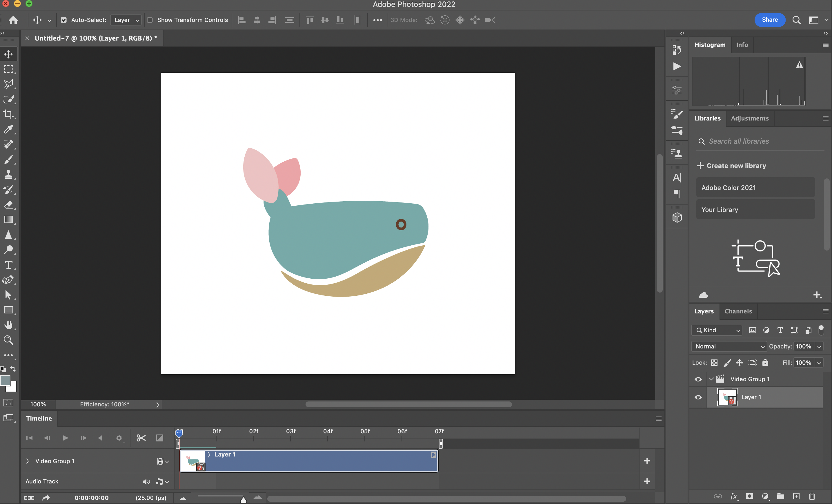This screenshot has width=832, height=504.
Task: Expand the Layer 1 clip in the timeline
Action: tap(209, 454)
